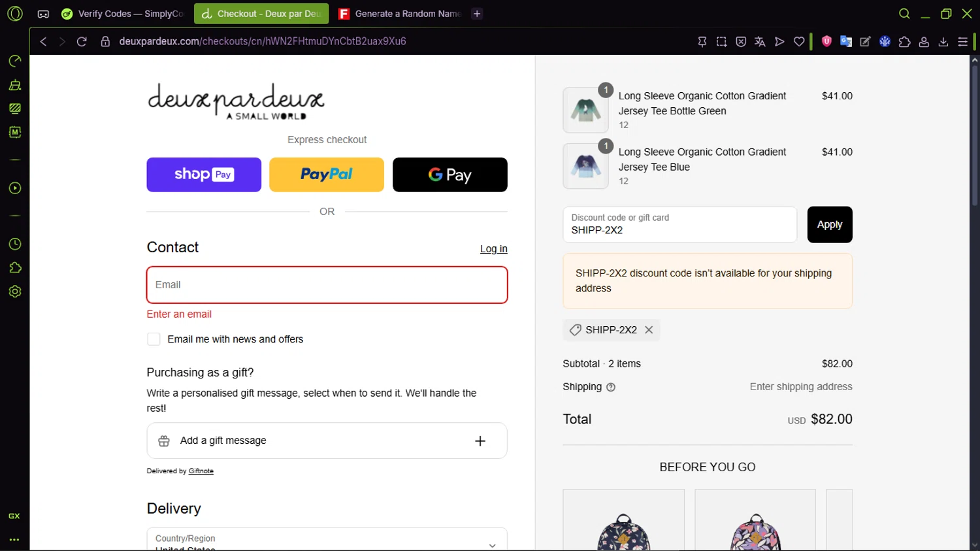This screenshot has width=980, height=551.
Task: Open the striped panel icon in sidebar
Action: tap(14, 109)
